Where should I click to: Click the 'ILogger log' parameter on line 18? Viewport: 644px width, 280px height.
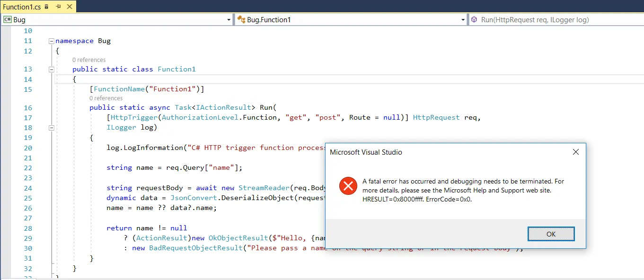pos(130,127)
